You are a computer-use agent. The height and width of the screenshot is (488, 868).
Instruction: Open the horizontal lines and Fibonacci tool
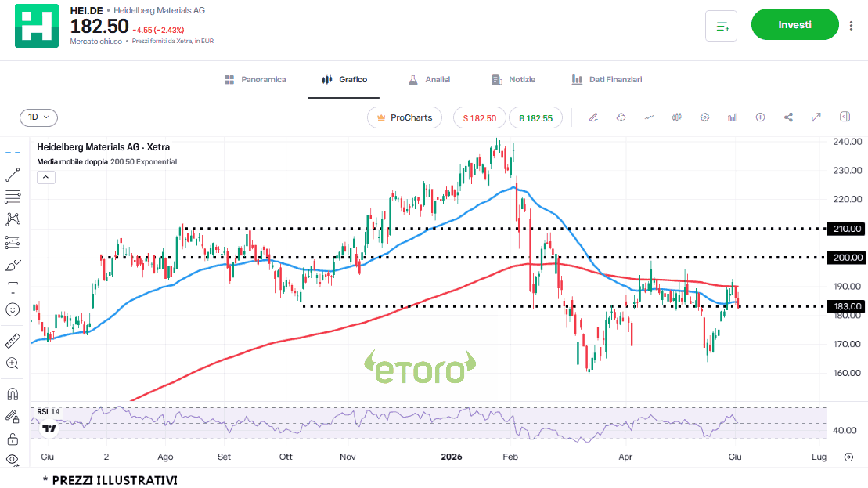(x=13, y=197)
